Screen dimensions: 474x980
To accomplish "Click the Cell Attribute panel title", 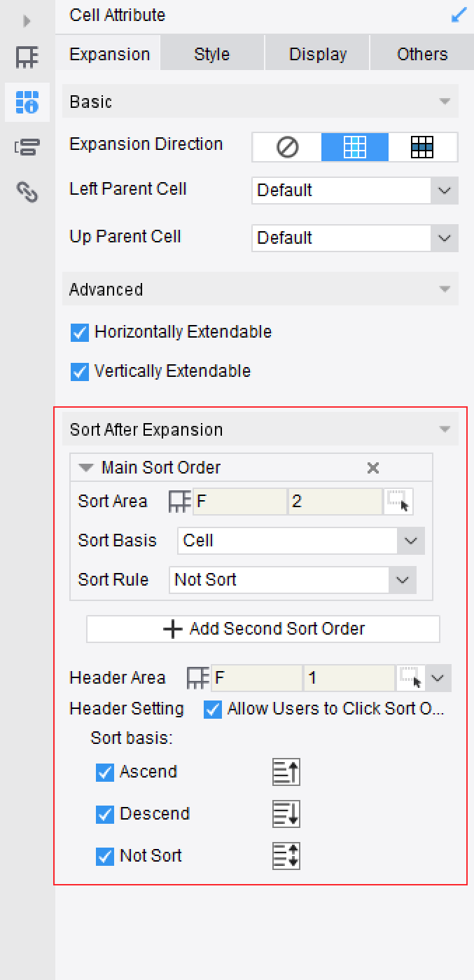I will click(x=118, y=15).
